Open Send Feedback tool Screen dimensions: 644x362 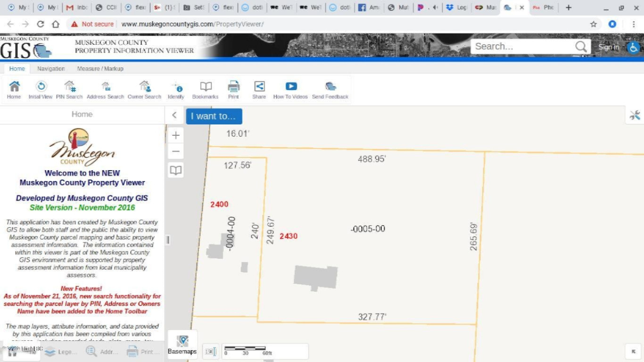tap(330, 90)
